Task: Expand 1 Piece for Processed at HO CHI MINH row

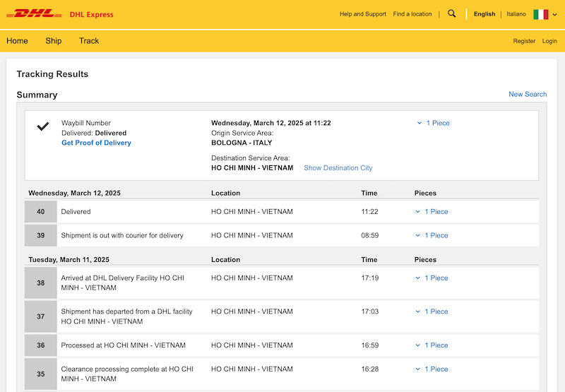Action: (x=432, y=345)
